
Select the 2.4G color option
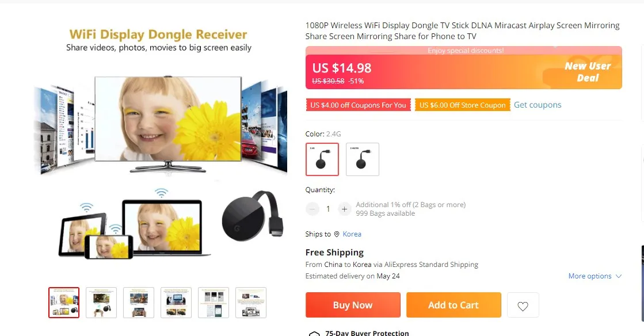click(x=322, y=159)
